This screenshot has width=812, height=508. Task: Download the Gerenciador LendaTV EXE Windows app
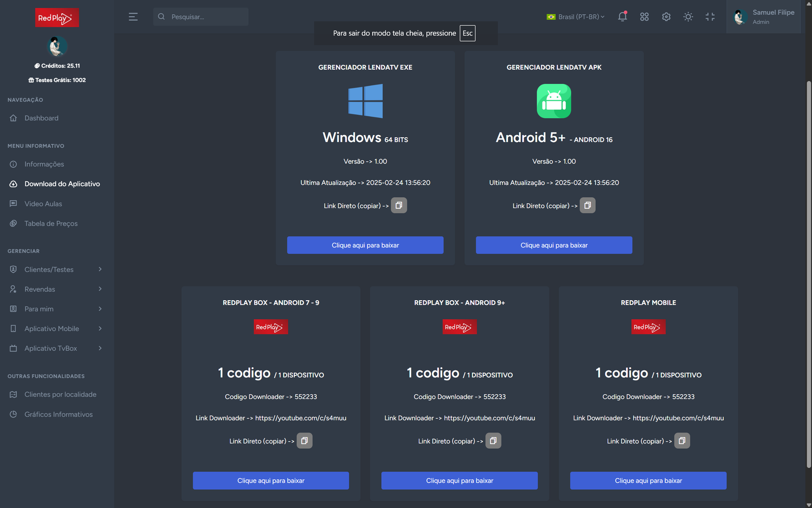[x=365, y=245]
